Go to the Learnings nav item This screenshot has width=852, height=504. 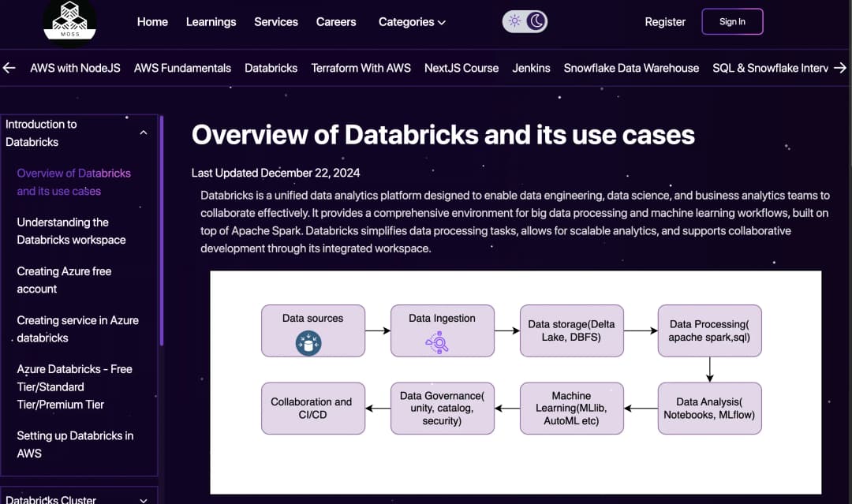[211, 22]
